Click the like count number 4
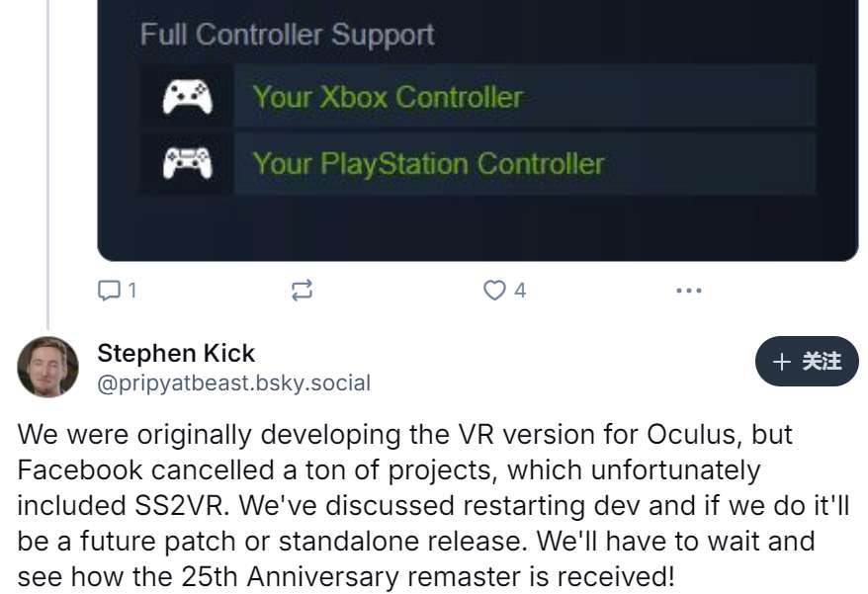This screenshot has width=868, height=594. point(520,290)
